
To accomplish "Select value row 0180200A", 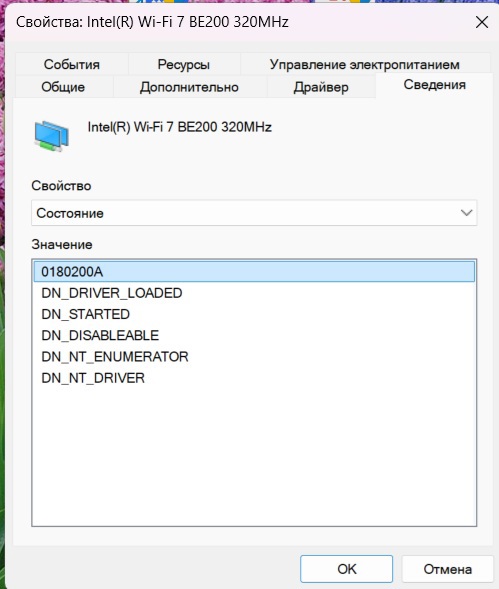I will [x=254, y=272].
